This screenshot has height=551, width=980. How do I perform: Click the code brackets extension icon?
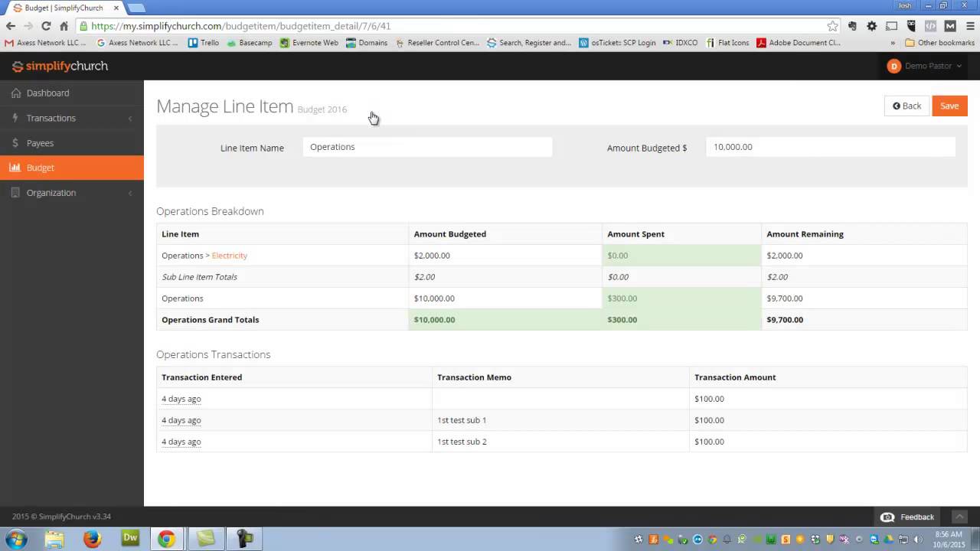point(930,26)
